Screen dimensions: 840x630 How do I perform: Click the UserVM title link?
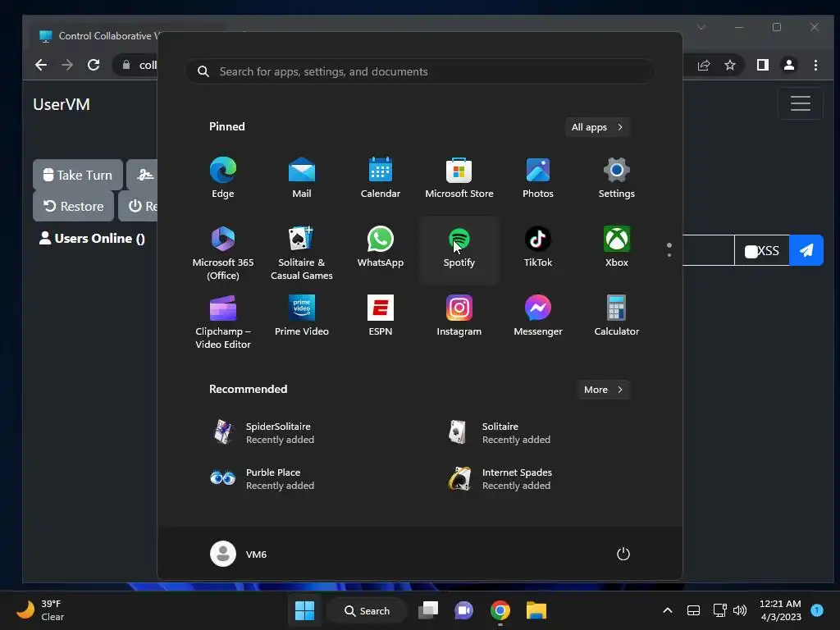click(x=62, y=104)
